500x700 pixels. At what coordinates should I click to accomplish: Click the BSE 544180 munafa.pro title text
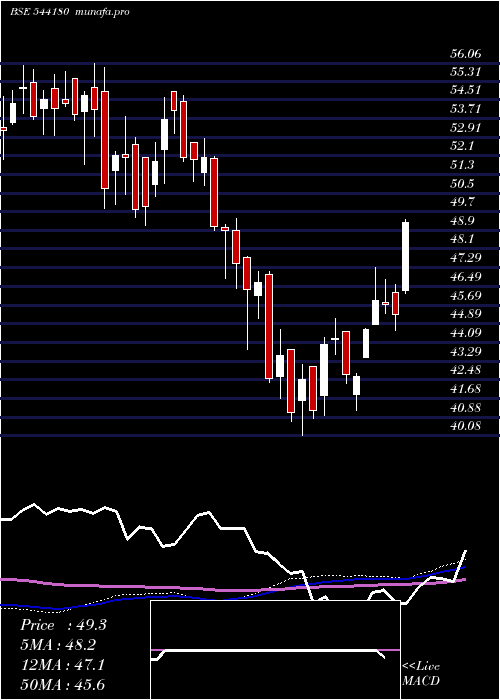click(70, 12)
